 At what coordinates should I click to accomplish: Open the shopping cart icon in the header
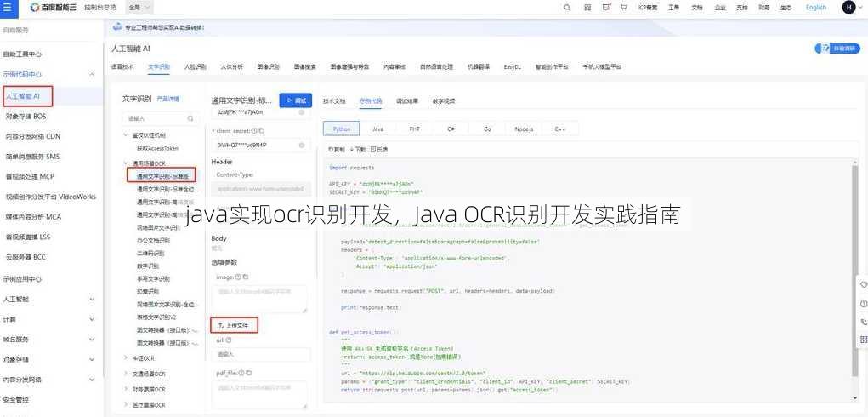(624, 8)
